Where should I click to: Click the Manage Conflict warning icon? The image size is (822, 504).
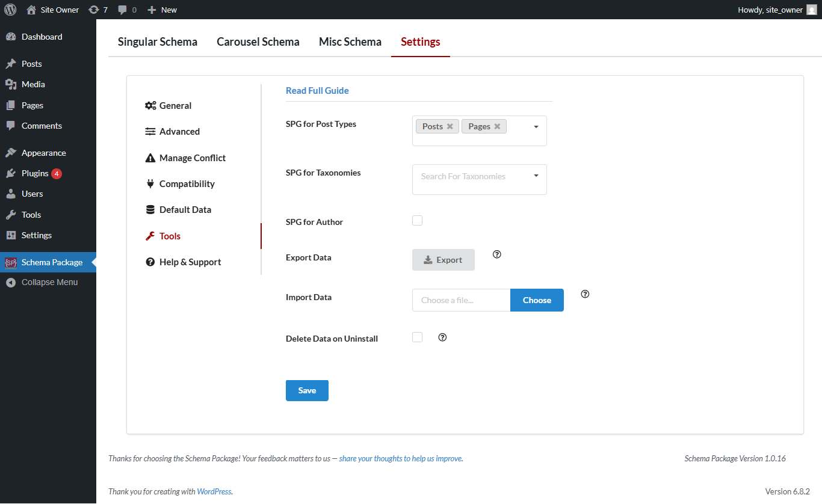coord(150,158)
